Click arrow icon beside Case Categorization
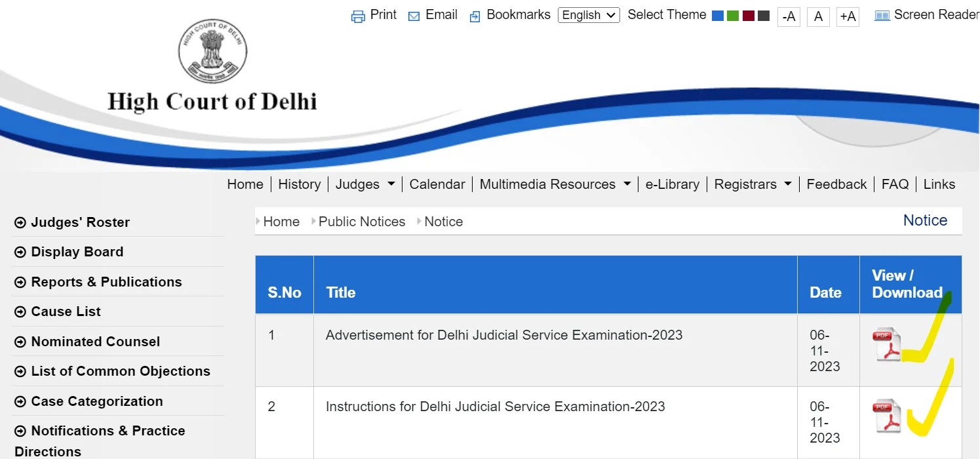Image resolution: width=980 pixels, height=459 pixels. 20,402
